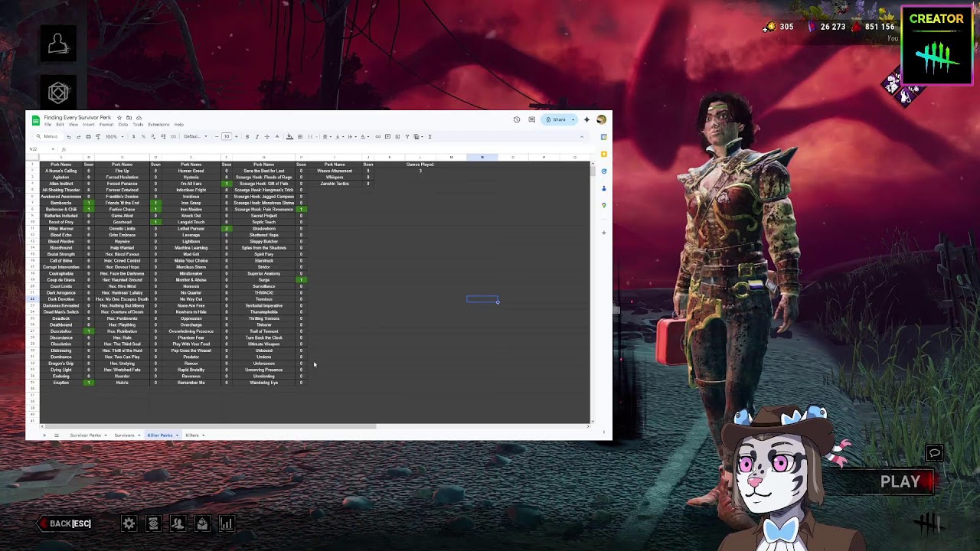The image size is (980, 551).
Task: Insert a comment from toolbar
Action: click(x=387, y=136)
